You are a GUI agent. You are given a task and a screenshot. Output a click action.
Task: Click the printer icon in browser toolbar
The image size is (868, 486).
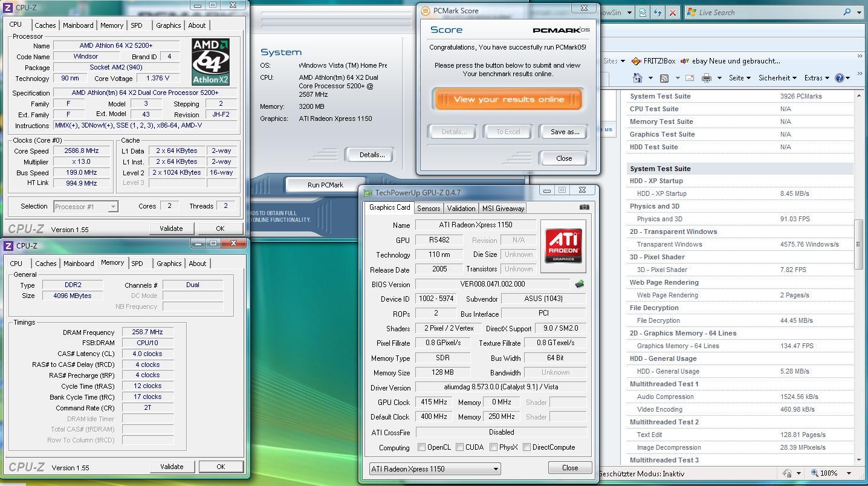706,78
